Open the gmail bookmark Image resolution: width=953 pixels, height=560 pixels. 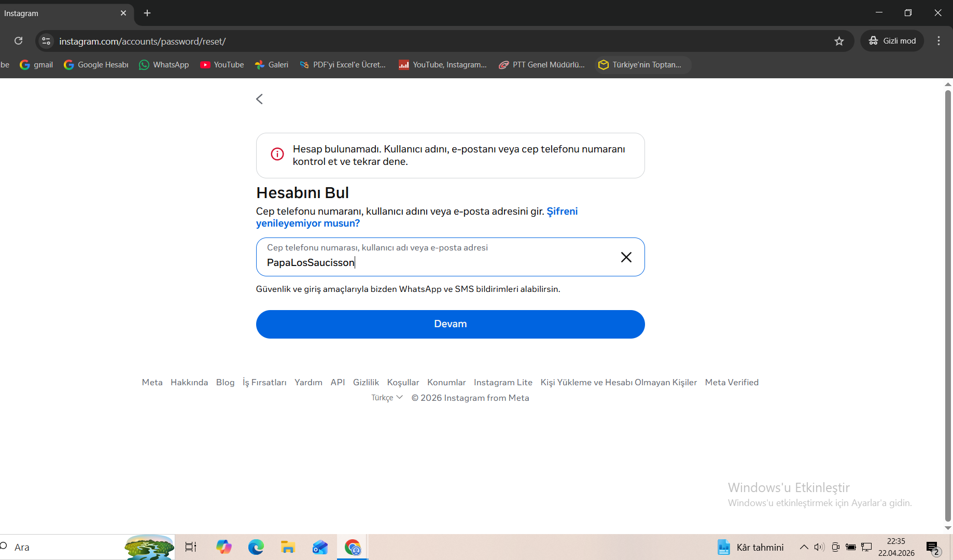tap(36, 65)
